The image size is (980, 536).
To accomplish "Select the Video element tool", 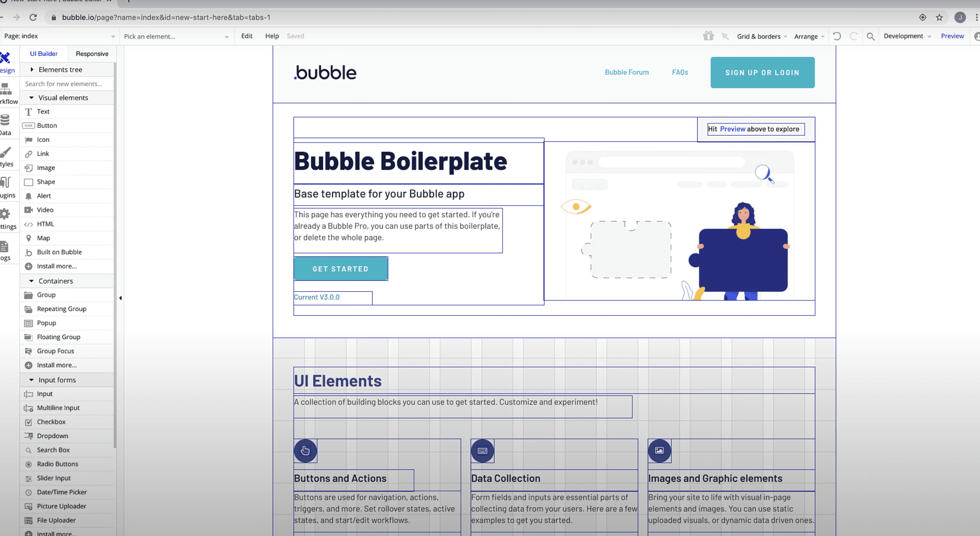I will click(x=67, y=210).
